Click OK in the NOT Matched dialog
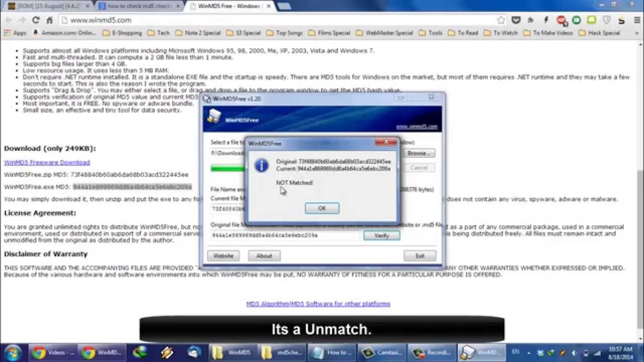Screen dimensions: 644x362 pyautogui.click(x=322, y=208)
